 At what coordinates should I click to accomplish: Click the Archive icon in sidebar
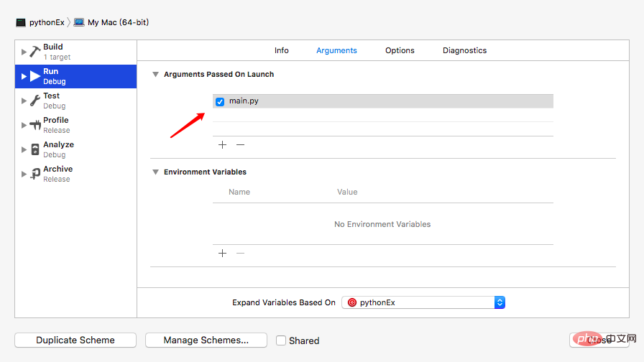click(35, 174)
